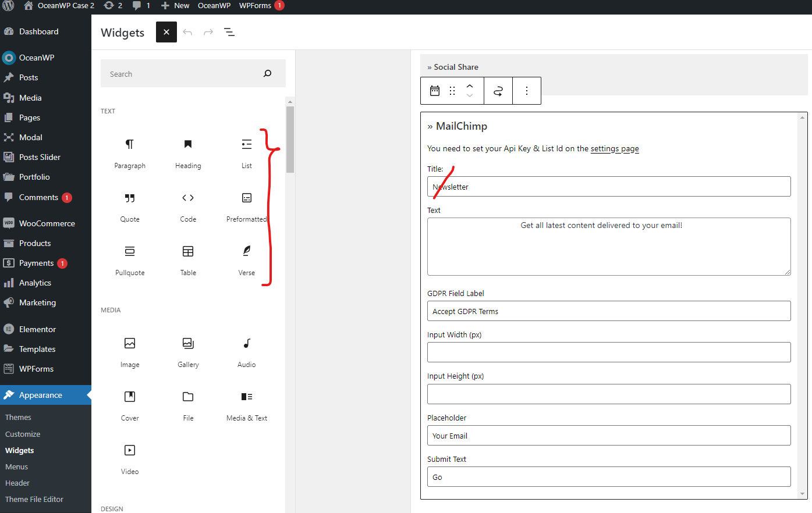
Task: Insert a Code block
Action: click(188, 207)
